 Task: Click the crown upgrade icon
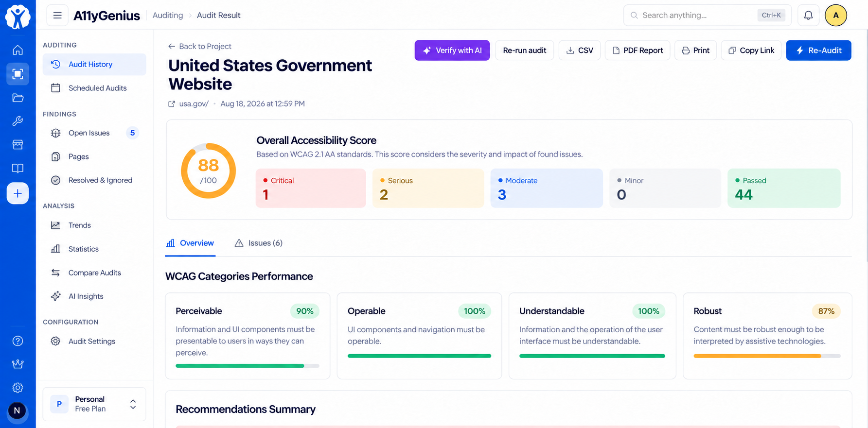(x=18, y=364)
